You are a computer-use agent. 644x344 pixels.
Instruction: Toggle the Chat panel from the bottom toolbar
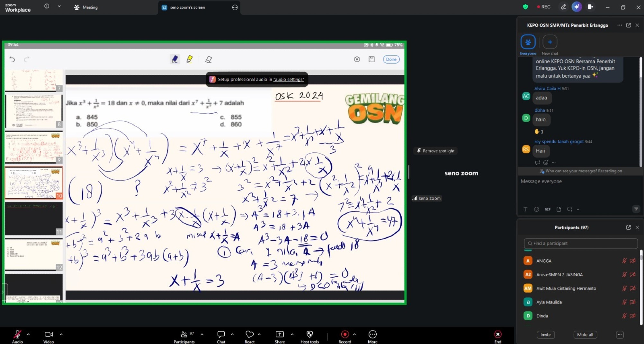click(221, 337)
